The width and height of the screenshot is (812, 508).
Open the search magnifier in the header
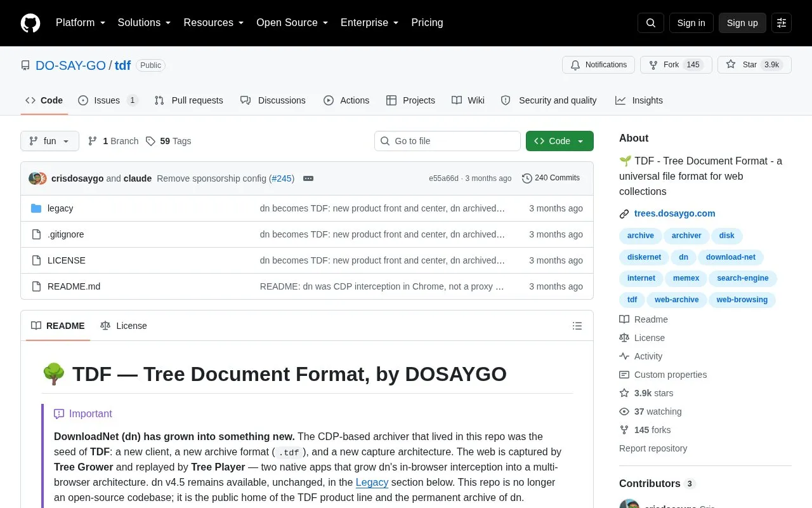[x=651, y=23]
